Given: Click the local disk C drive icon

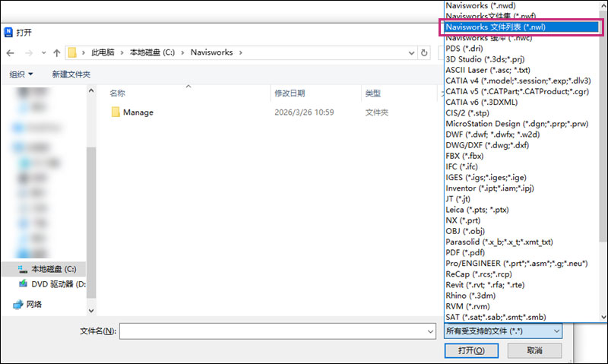Looking at the screenshot, I should coord(23,269).
